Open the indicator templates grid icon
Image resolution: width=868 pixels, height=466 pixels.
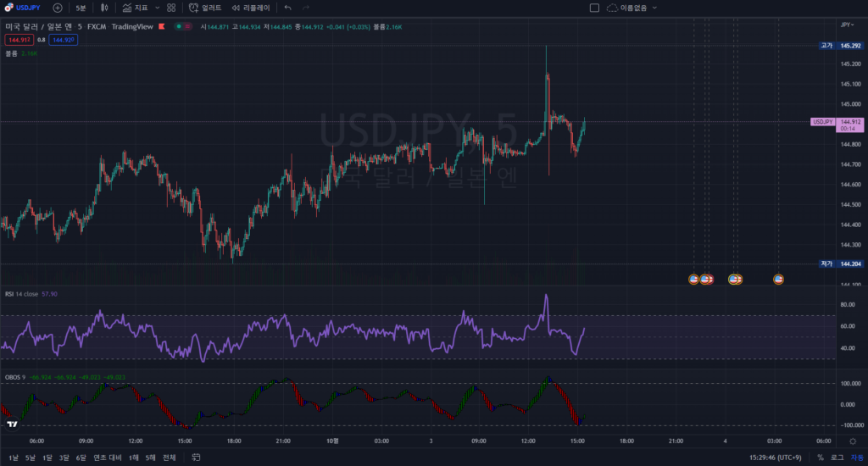click(171, 8)
